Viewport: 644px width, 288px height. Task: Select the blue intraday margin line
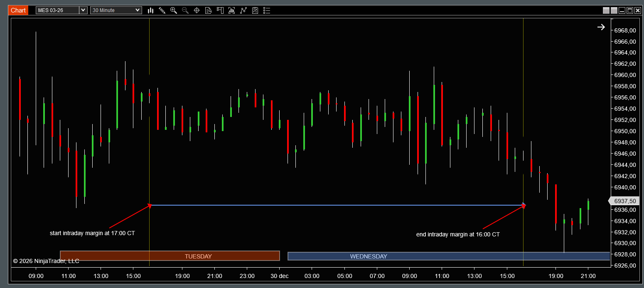337,205
